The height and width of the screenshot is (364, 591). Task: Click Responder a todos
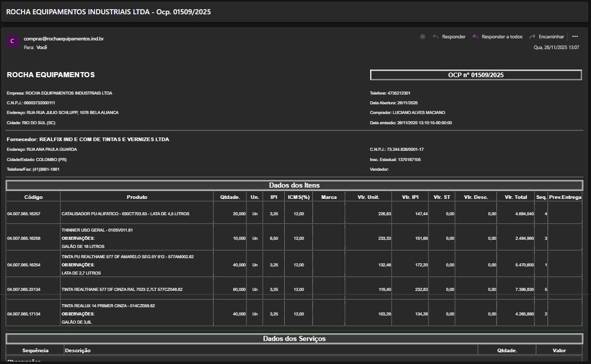pyautogui.click(x=497, y=37)
